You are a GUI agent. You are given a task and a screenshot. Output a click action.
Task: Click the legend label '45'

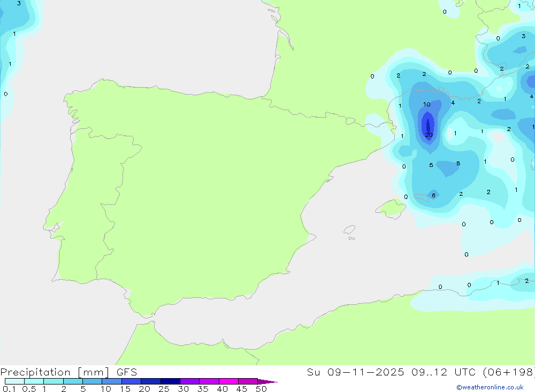[242, 389]
